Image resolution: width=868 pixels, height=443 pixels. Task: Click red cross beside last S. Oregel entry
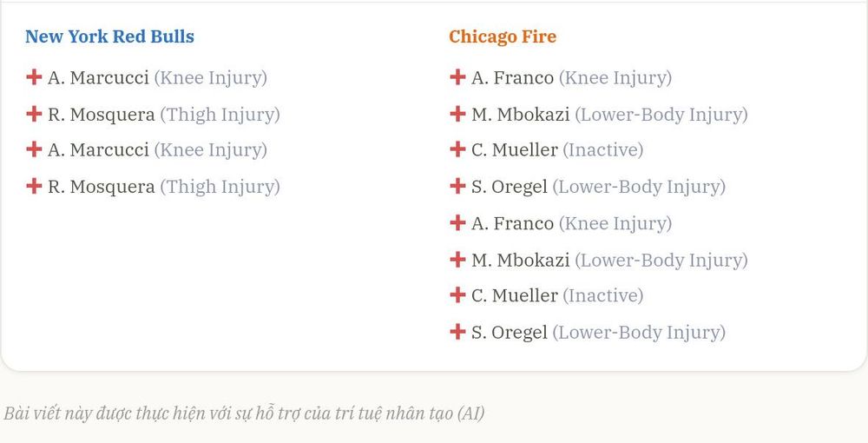(x=457, y=332)
